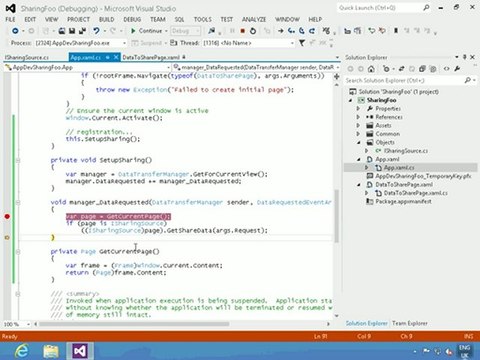Click the Undo toolbar icon
Viewport: 480px width, 360px height.
tap(96, 31)
